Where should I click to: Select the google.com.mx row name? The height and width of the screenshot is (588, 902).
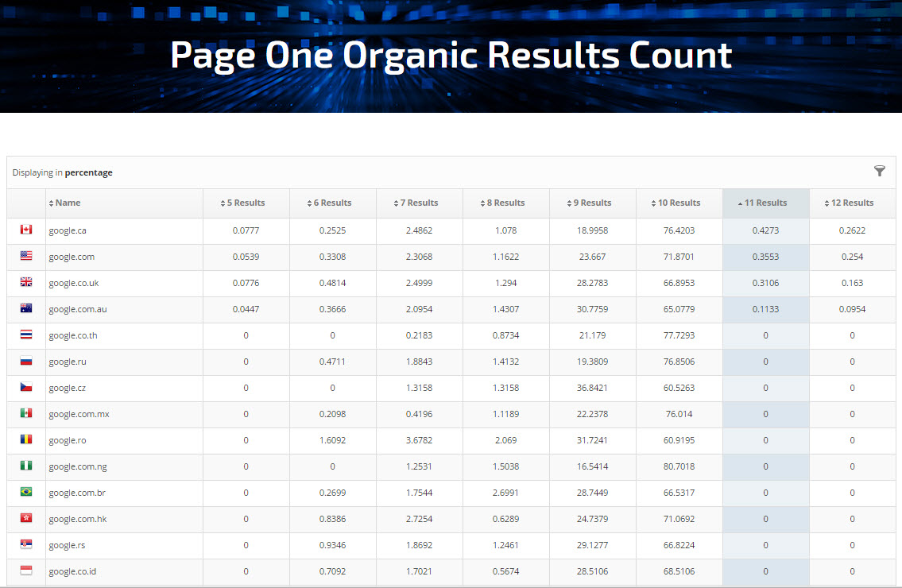point(79,414)
